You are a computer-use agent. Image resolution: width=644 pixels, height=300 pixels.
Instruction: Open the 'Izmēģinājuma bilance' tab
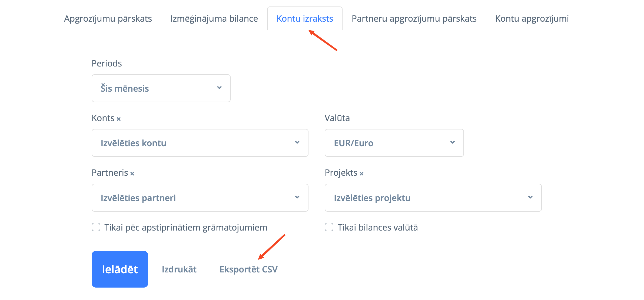[214, 19]
